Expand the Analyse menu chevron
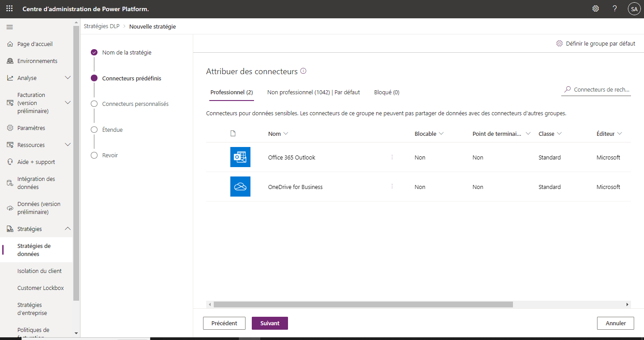Image resolution: width=644 pixels, height=340 pixels. (68, 78)
